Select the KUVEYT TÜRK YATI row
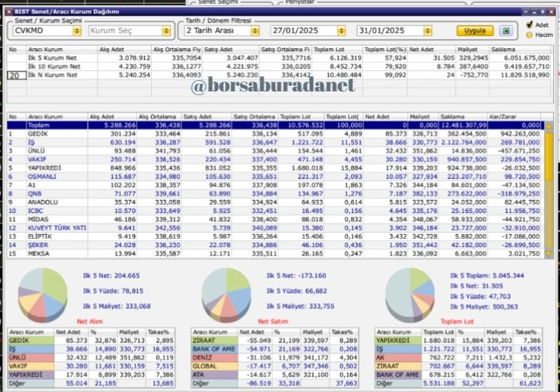Screen dimensions: 560x392 pyautogui.click(x=275, y=228)
